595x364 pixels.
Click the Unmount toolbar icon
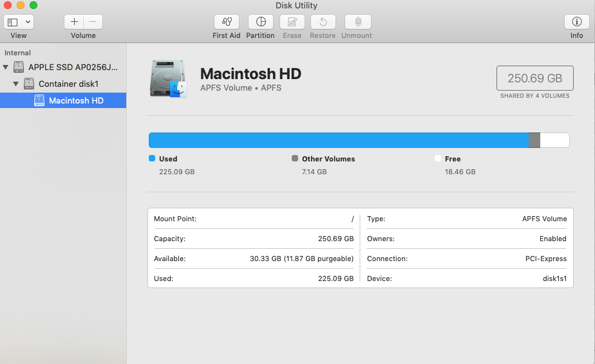(x=358, y=22)
